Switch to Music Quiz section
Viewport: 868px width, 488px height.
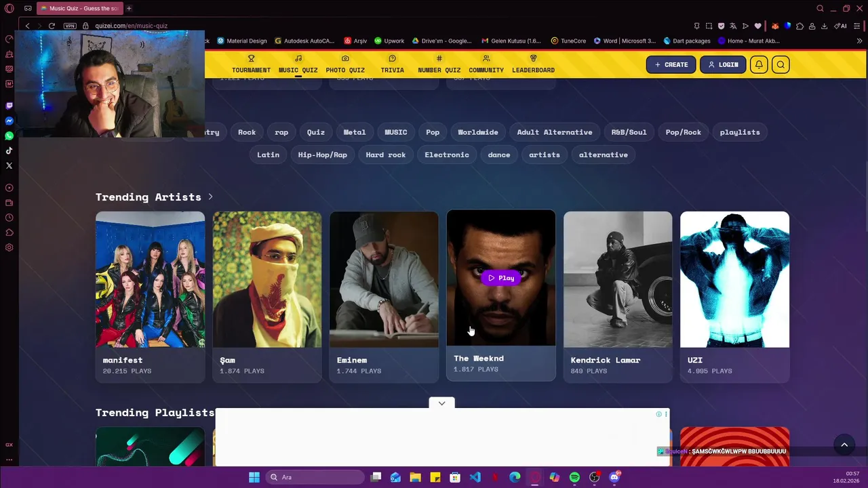tap(298, 64)
